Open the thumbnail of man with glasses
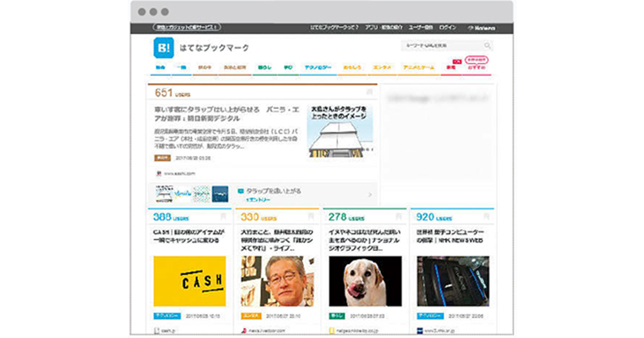This screenshot has width=644, height=338. tap(277, 281)
